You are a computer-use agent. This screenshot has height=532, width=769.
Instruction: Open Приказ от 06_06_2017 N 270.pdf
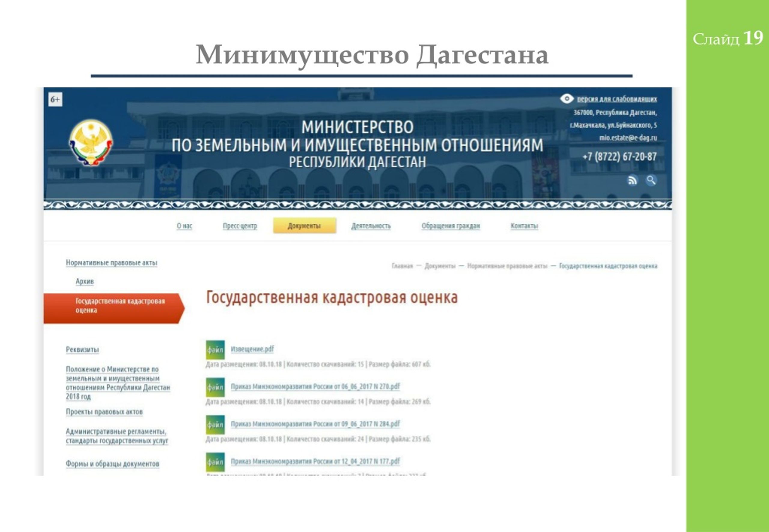(315, 386)
